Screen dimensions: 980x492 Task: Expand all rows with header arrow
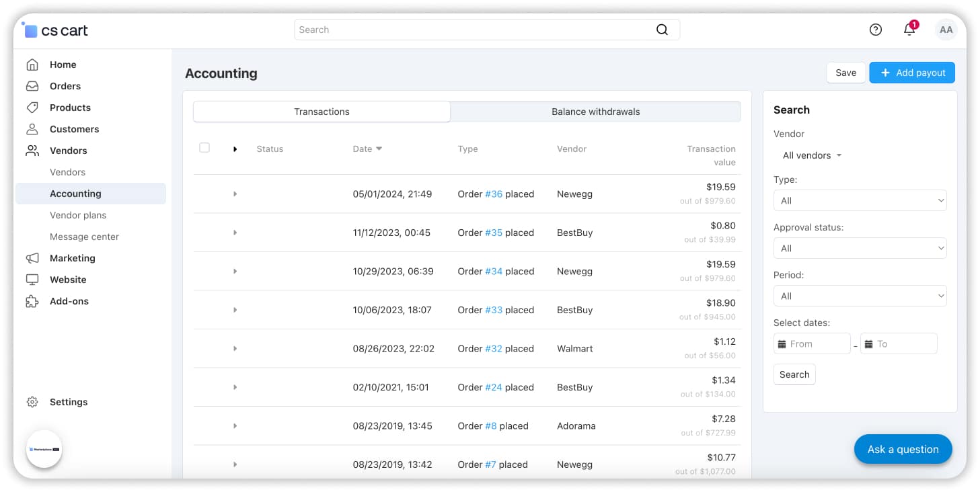tap(235, 149)
